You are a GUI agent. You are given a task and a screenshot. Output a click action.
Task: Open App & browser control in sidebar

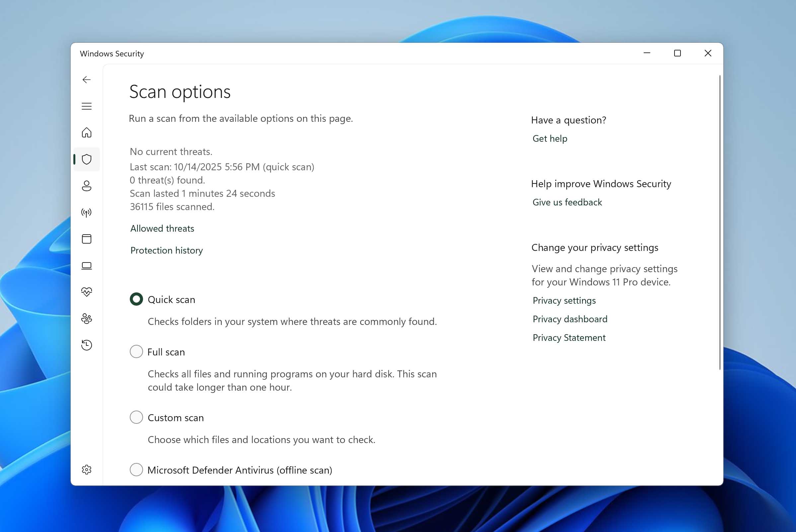[x=87, y=239]
